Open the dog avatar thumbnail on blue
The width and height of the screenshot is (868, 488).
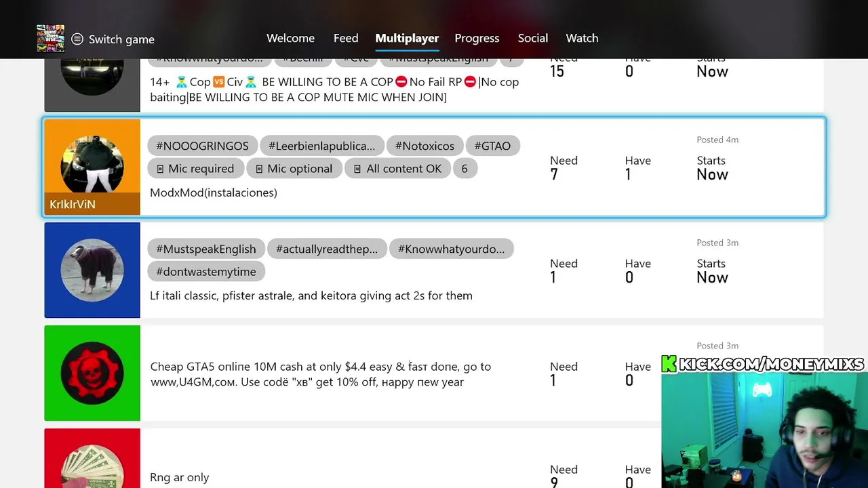tap(92, 270)
